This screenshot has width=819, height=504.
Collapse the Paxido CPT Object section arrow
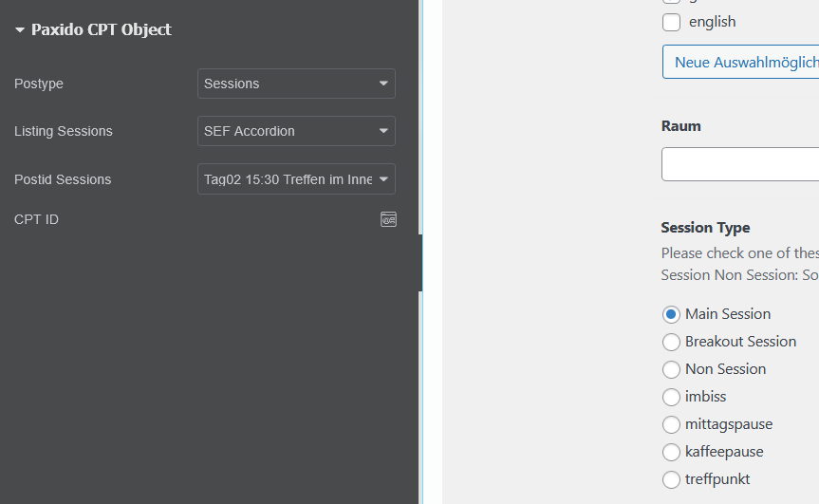pos(20,30)
